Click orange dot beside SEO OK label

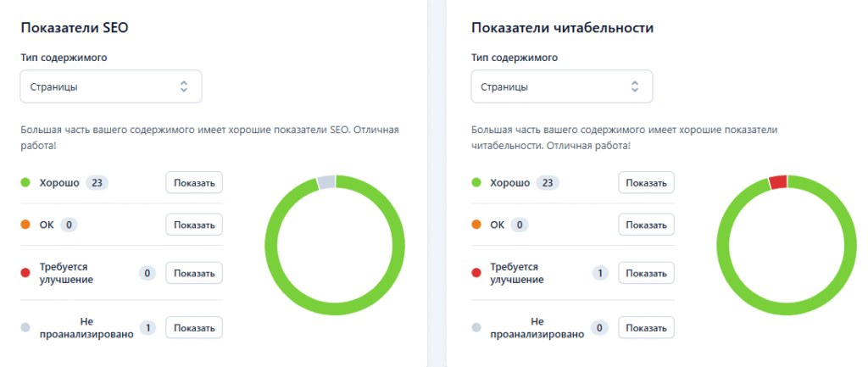coord(25,225)
